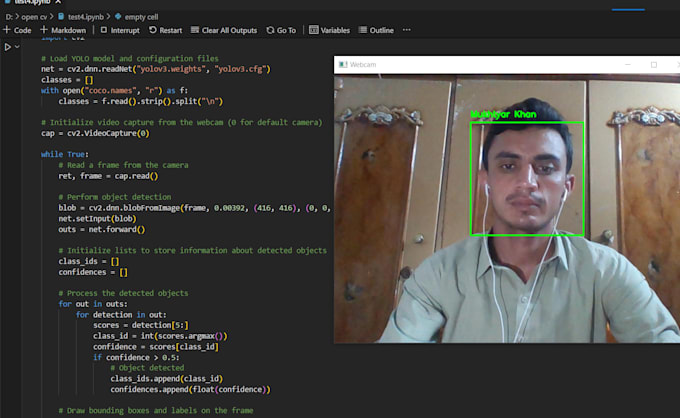Image resolution: width=680 pixels, height=418 pixels.
Task: Click the D: drive breadcrumb
Action: (9, 17)
